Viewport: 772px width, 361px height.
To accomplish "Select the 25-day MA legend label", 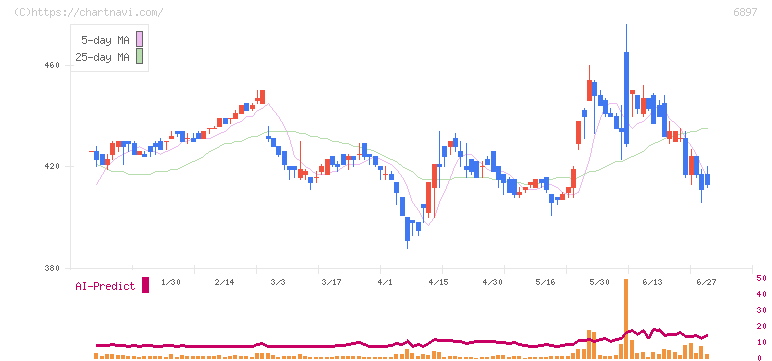I will (102, 57).
